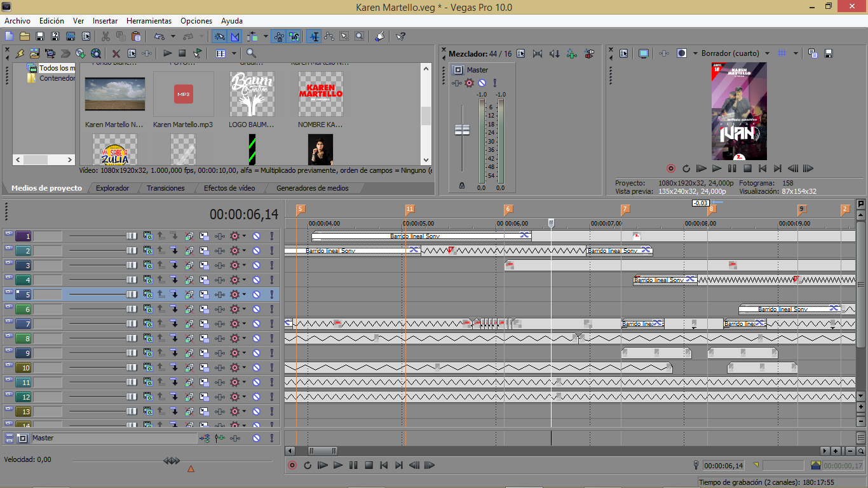Click Get Media from the Web icon
Viewport: 868px width, 488px height.
coord(96,53)
